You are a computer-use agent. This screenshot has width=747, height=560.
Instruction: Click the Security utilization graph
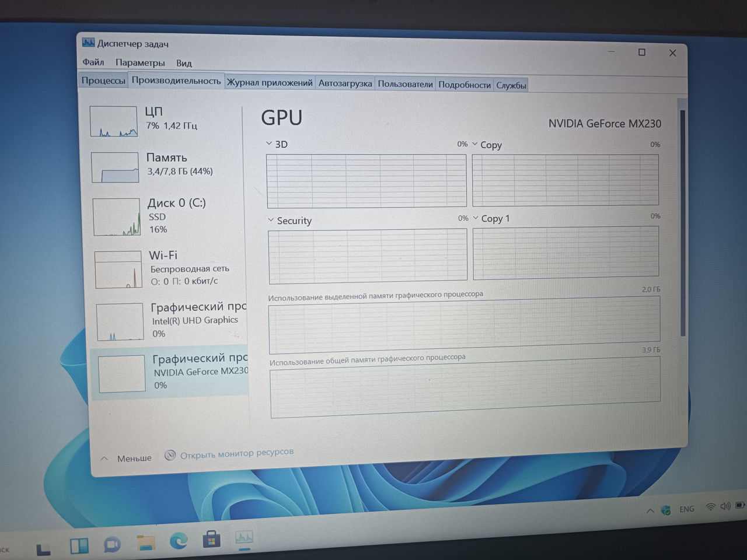pyautogui.click(x=368, y=257)
